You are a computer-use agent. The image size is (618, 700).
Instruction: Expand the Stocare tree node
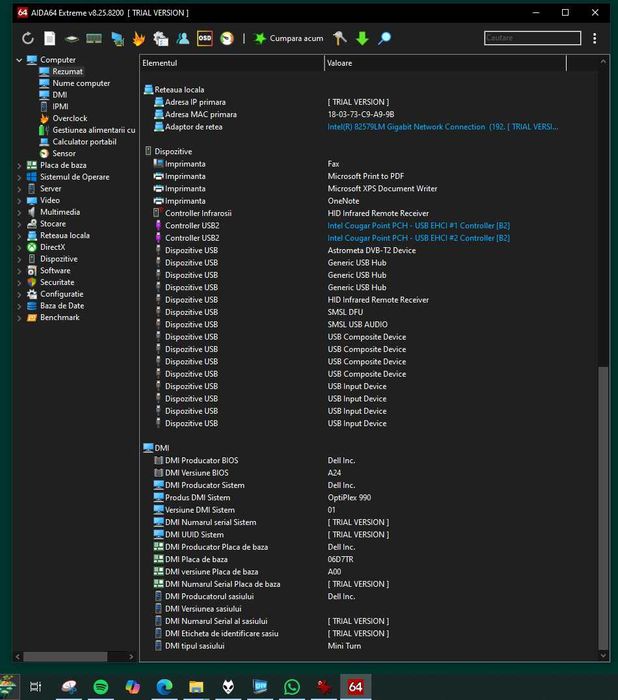click(19, 224)
